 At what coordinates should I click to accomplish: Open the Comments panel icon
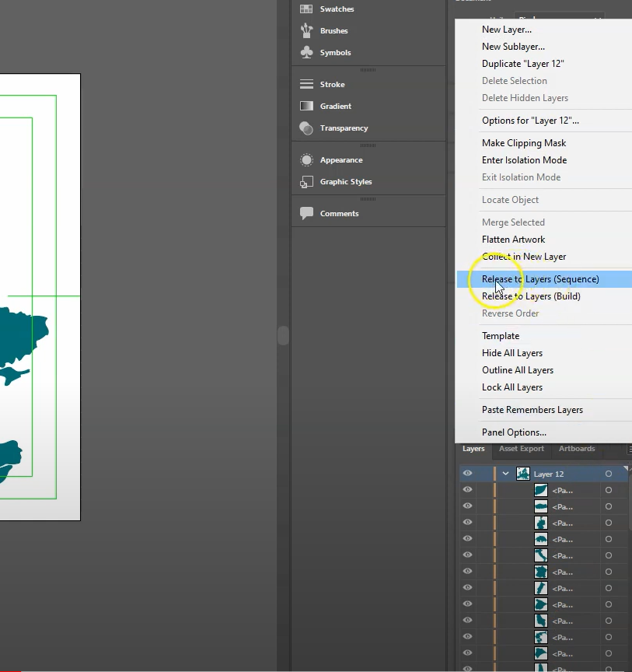[306, 214]
